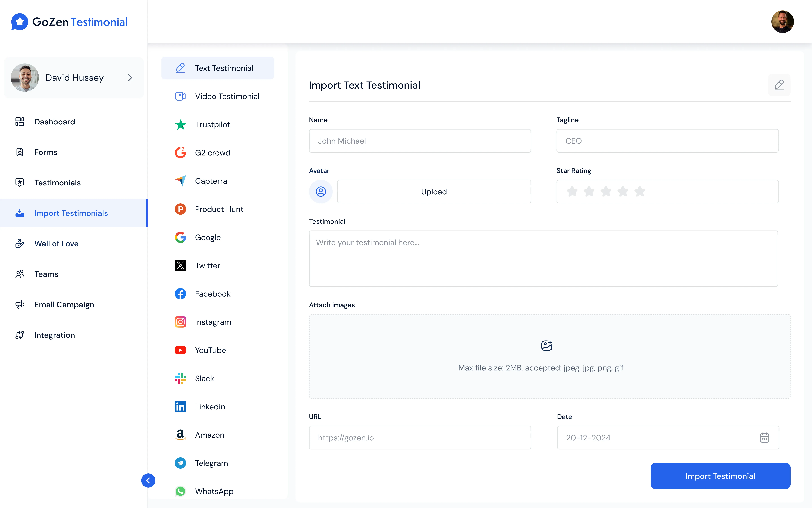Click the Dashboard grid icon
This screenshot has width=812, height=508.
point(20,122)
